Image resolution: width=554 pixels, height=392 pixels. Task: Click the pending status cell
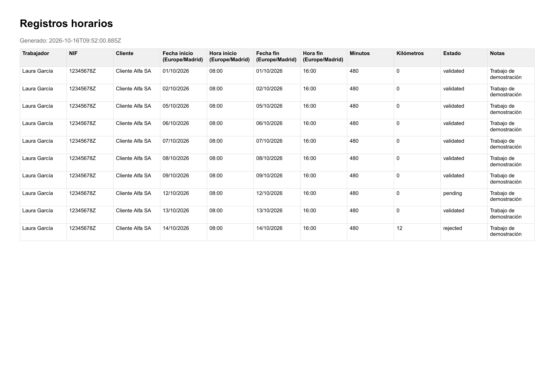tap(464, 197)
